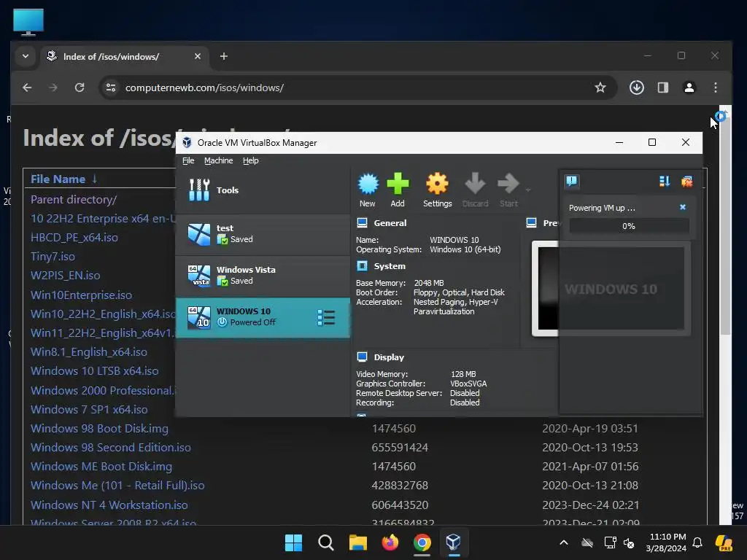
Task: Download Windows ME Boot Disk.img link
Action: pyautogui.click(x=101, y=467)
